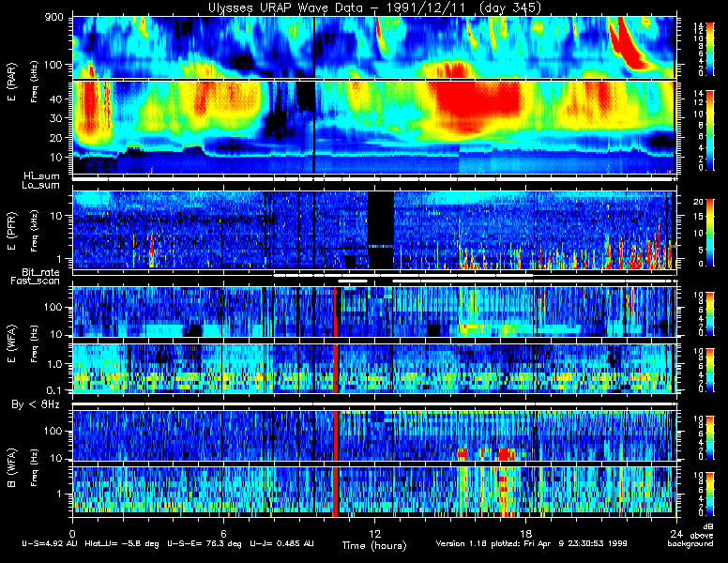
Task: Select the 'E (PFR)' axis label
Action: pos(11,231)
